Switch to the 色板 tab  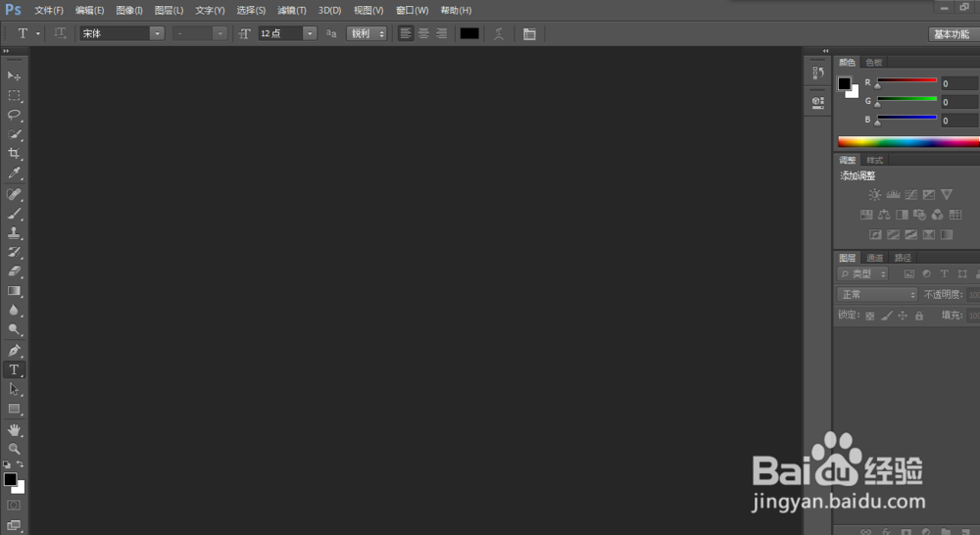(x=874, y=62)
